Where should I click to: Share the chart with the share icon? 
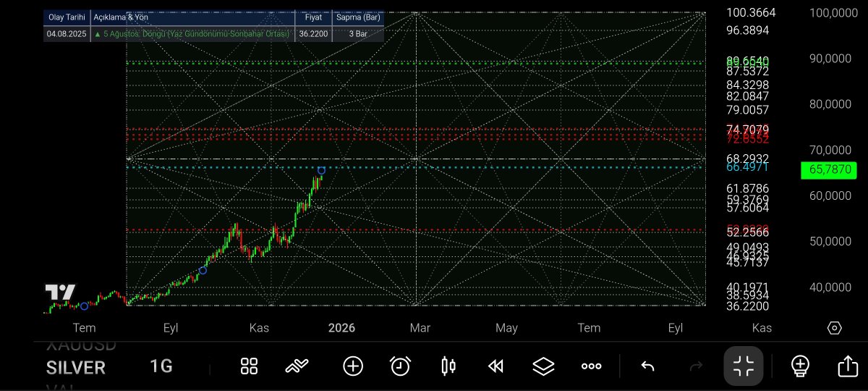tap(848, 366)
